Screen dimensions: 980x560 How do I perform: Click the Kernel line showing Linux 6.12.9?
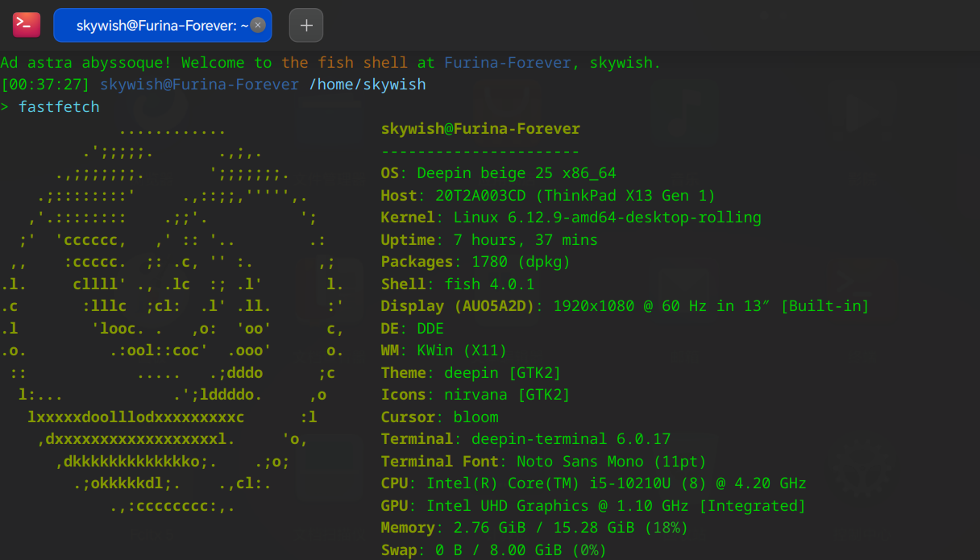point(571,218)
